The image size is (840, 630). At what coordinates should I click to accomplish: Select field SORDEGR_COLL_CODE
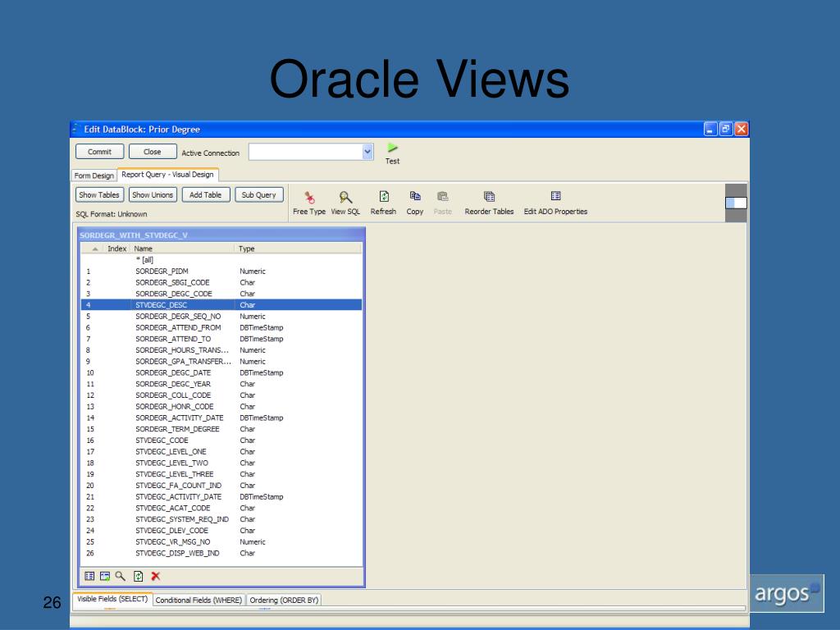point(221,395)
